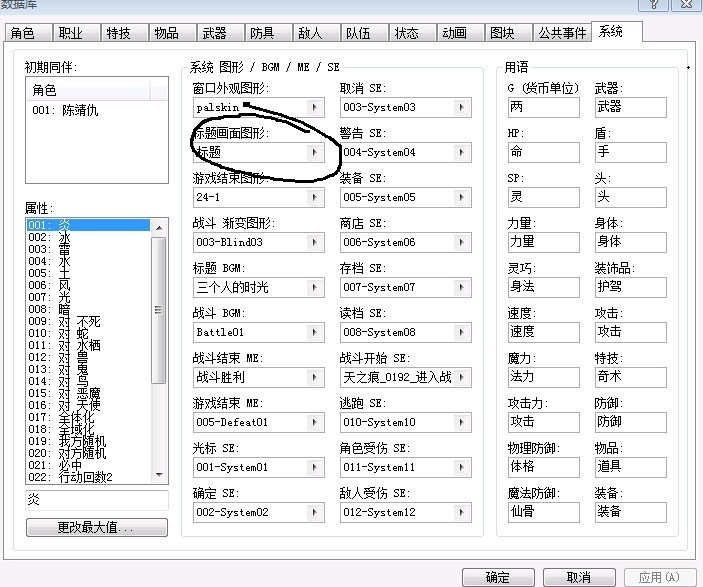Switch to the 队伍 tab
Viewport: 703px width, 587px height.
point(365,33)
